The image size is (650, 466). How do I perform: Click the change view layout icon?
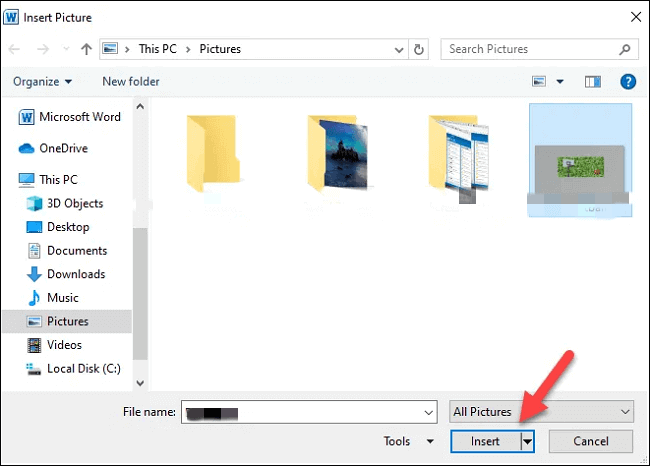click(x=540, y=81)
